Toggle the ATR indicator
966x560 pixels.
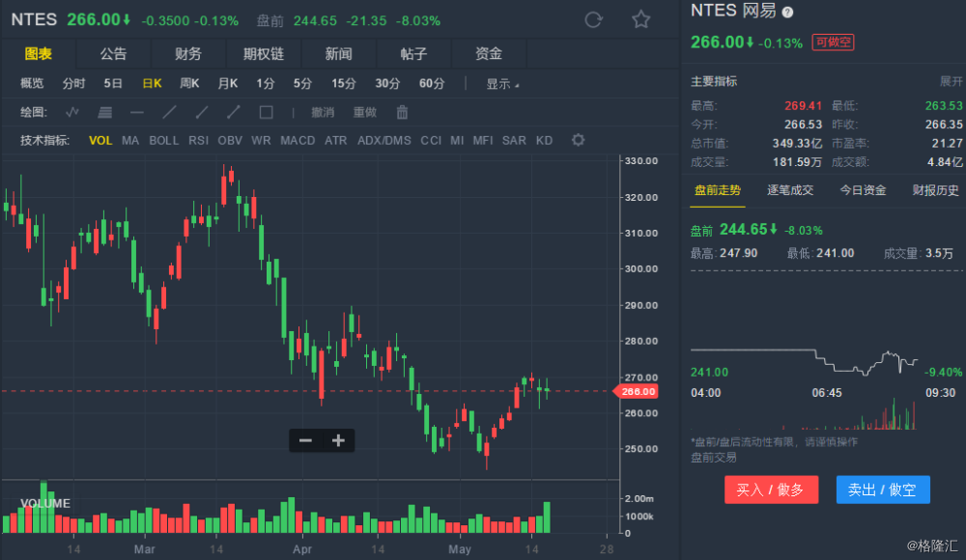click(336, 140)
